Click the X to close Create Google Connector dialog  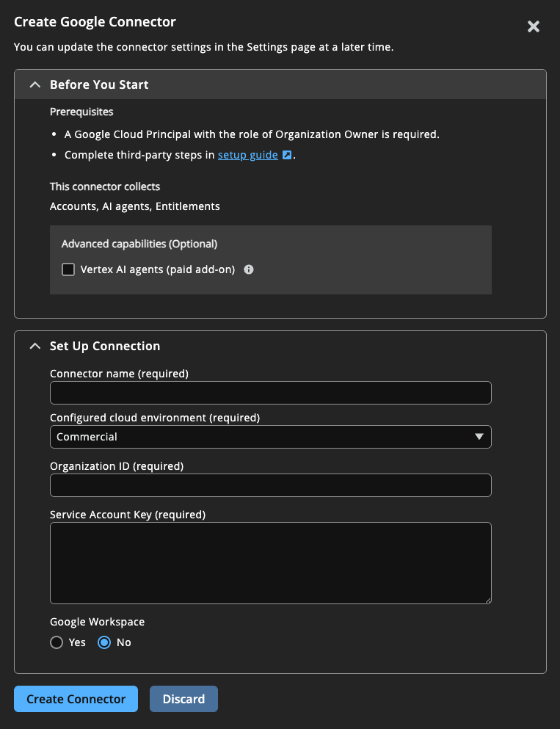coord(533,26)
